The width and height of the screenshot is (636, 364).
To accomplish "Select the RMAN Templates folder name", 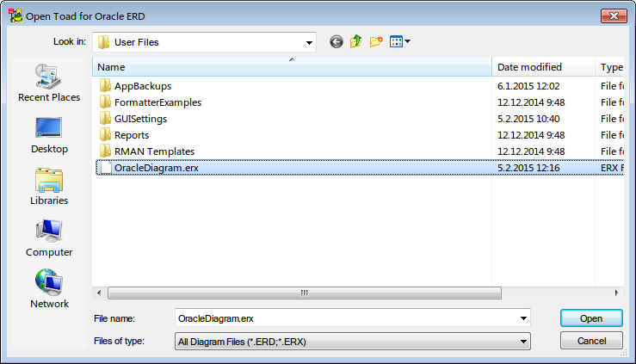I will 155,151.
